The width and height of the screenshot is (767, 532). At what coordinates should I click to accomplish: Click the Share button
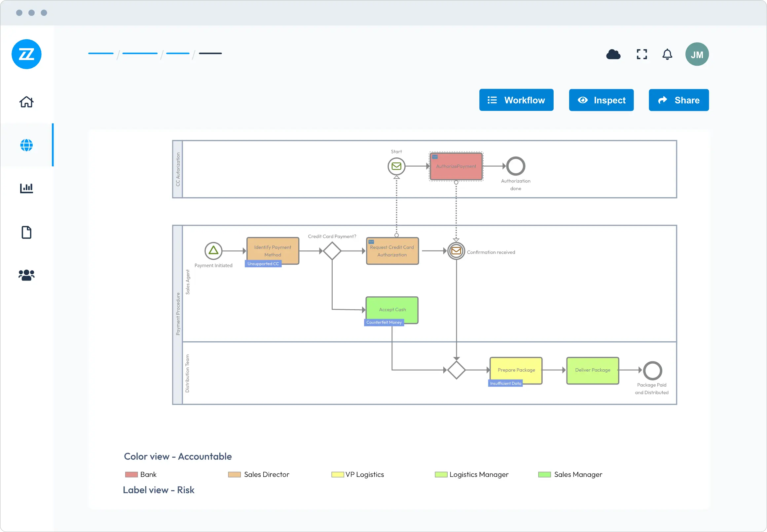pos(678,100)
